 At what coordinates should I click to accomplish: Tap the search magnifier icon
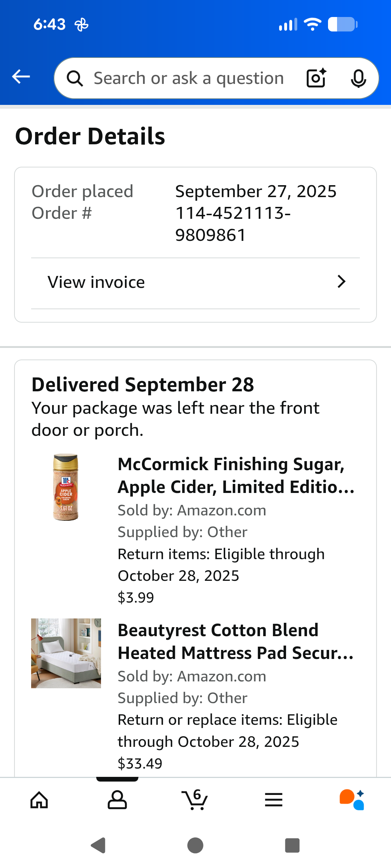(75, 78)
